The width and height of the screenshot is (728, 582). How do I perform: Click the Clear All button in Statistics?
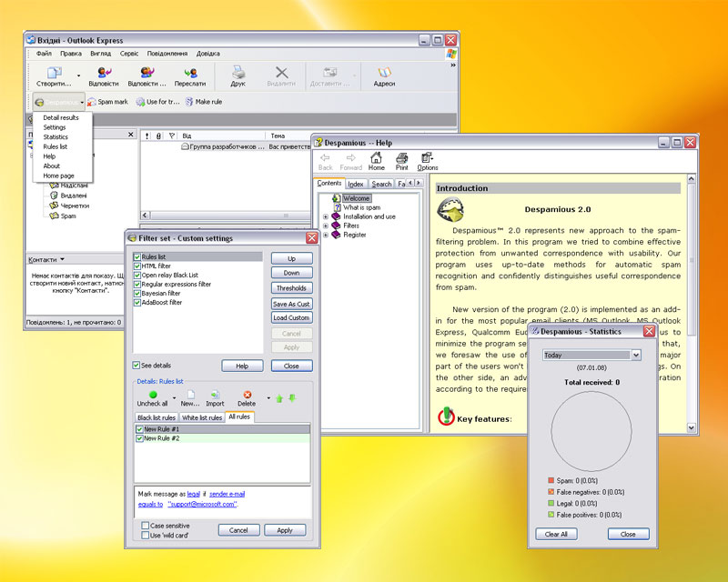tap(556, 534)
